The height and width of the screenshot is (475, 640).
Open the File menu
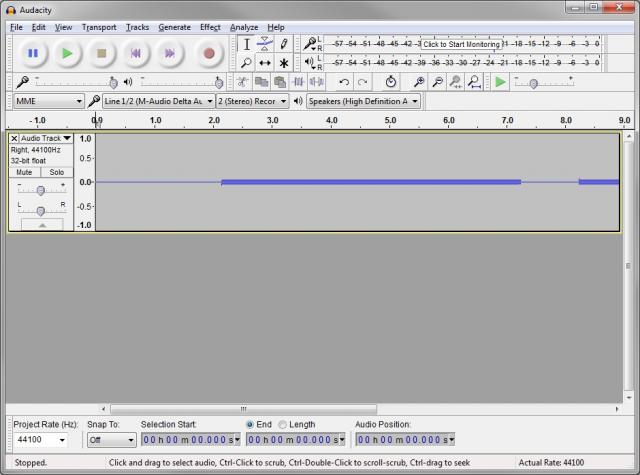16,27
